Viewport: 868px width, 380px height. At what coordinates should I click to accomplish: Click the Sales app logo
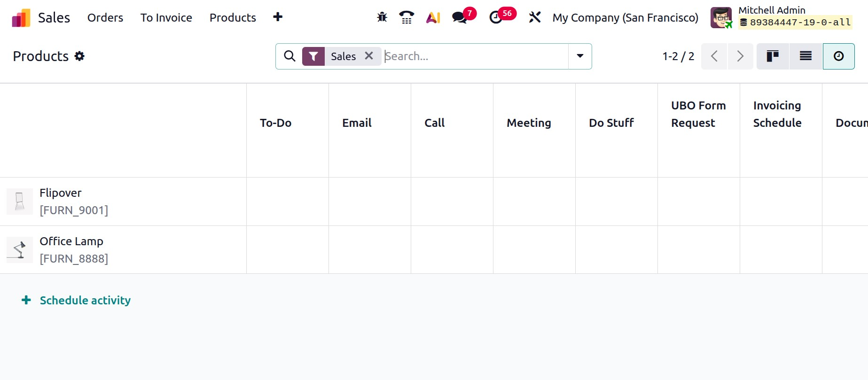point(21,18)
